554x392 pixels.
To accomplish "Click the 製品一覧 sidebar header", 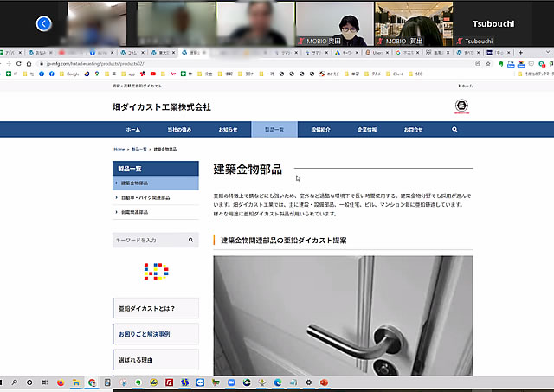I will coord(156,169).
